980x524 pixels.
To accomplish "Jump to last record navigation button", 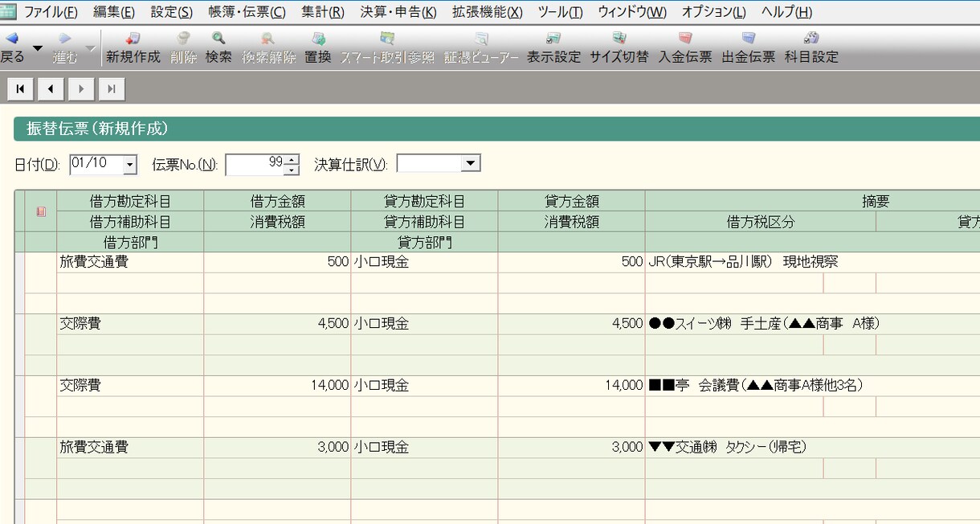I will 112,89.
